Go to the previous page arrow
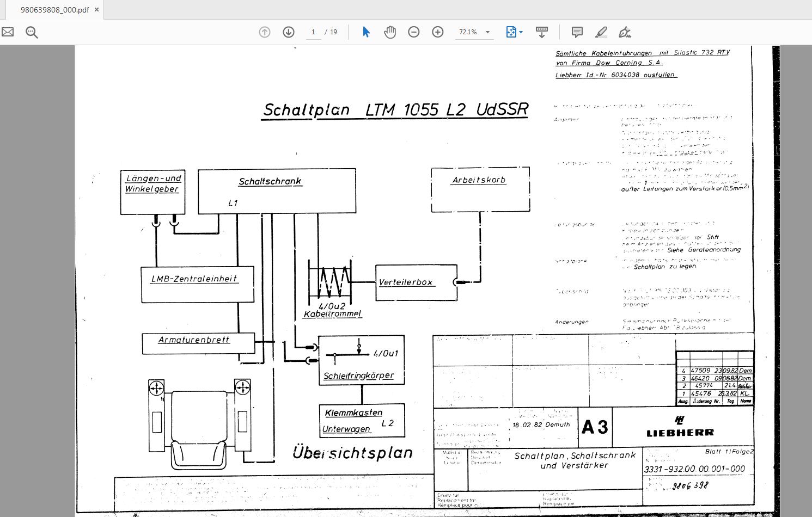Image resolution: width=812 pixels, height=517 pixels. tap(265, 32)
